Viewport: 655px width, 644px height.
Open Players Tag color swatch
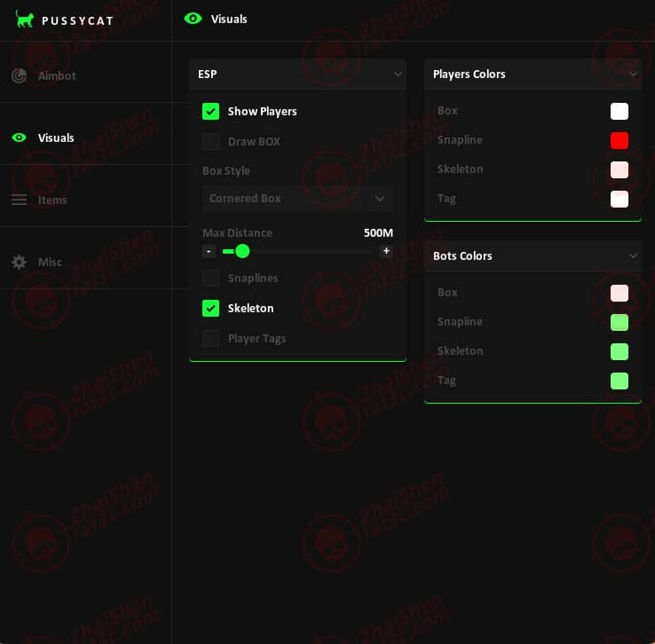[x=619, y=199]
